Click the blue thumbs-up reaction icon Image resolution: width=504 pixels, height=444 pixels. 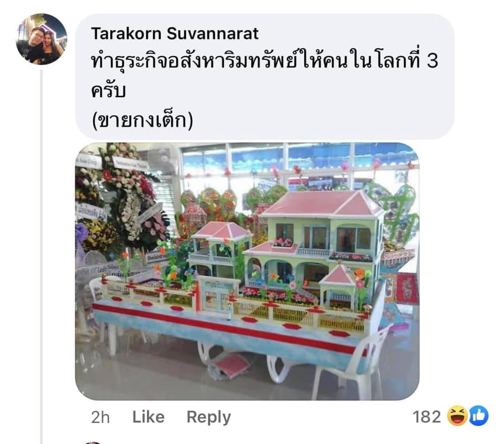pyautogui.click(x=479, y=416)
